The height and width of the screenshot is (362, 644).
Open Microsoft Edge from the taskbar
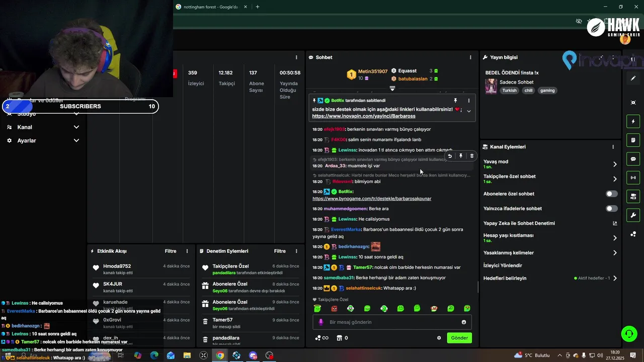coord(154,355)
